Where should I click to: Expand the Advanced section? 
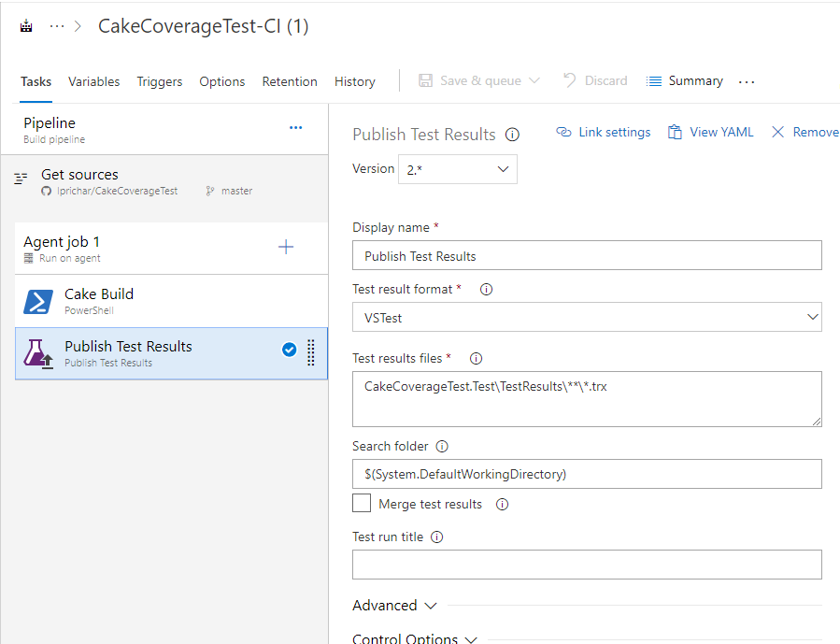point(394,606)
